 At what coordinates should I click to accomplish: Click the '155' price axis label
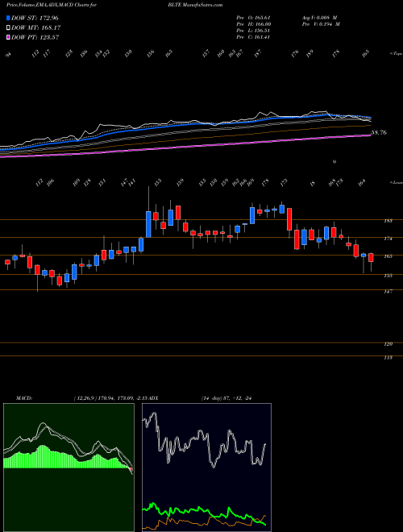pos(388,276)
